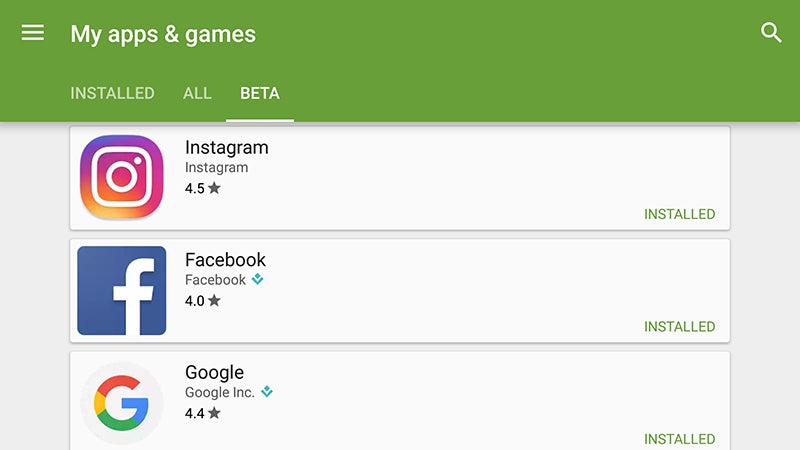Open the Facebook app title
Screen dimensions: 800x450
(x=225, y=260)
